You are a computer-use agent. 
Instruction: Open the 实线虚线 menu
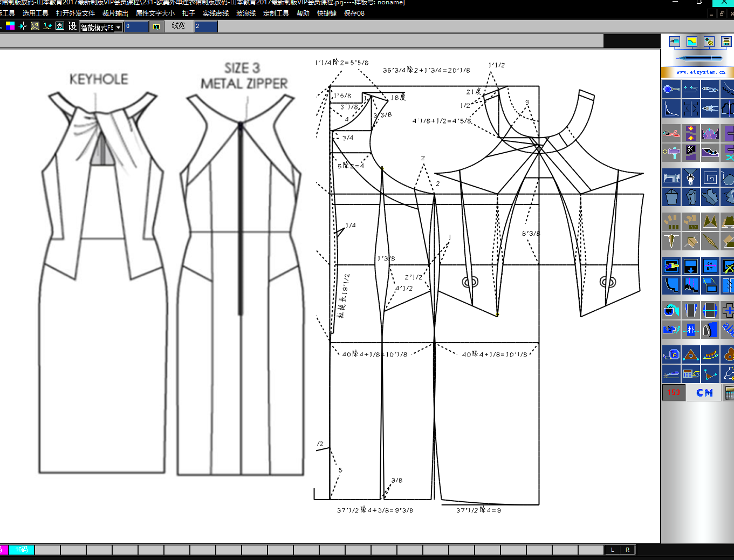(216, 13)
